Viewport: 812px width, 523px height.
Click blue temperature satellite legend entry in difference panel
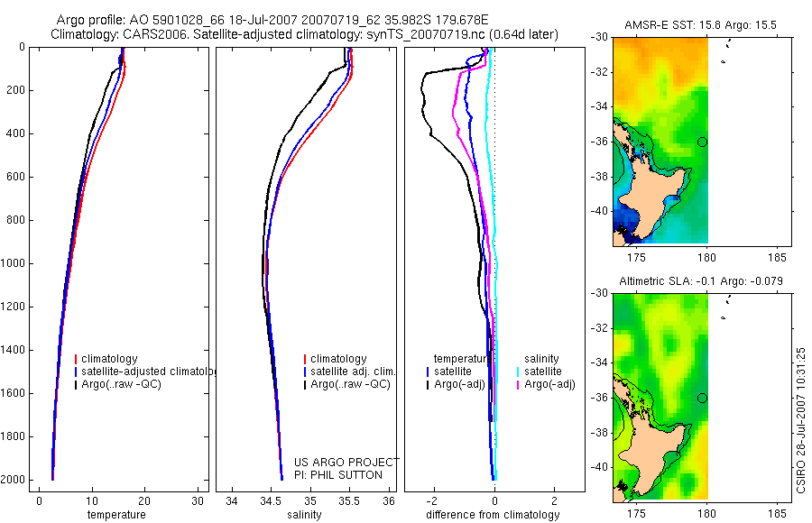[449, 372]
